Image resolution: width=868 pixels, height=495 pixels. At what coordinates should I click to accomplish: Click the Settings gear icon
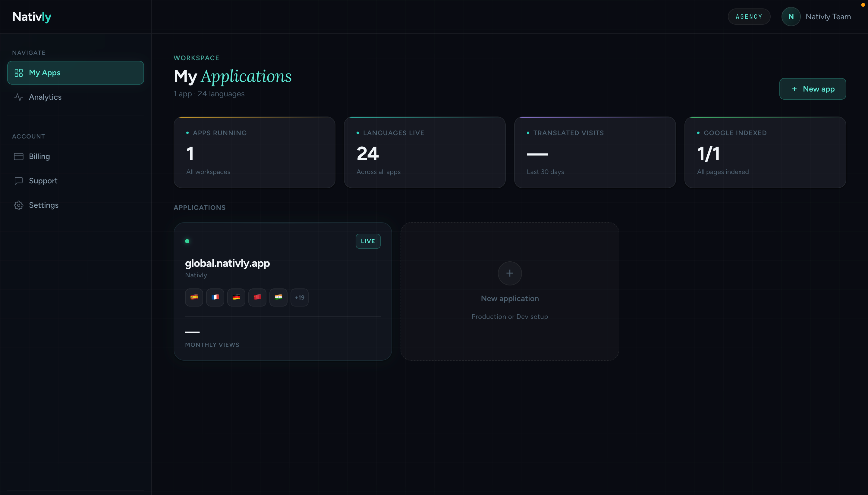point(19,205)
